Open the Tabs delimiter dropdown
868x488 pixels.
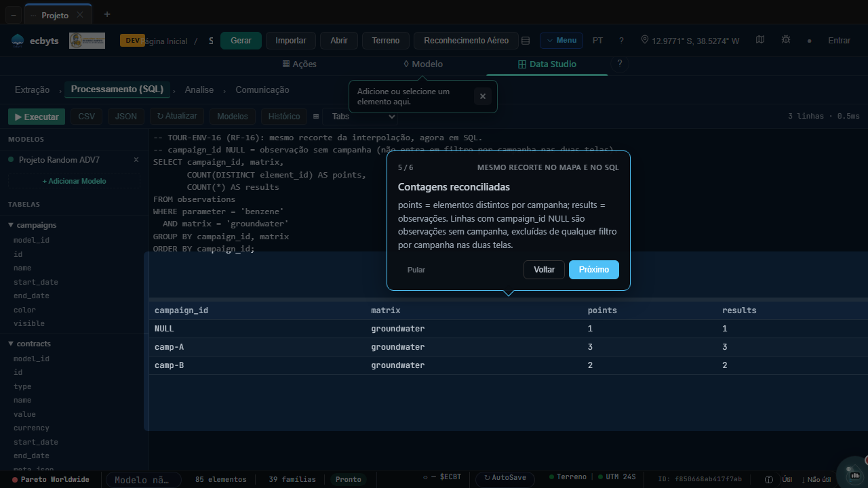click(359, 117)
